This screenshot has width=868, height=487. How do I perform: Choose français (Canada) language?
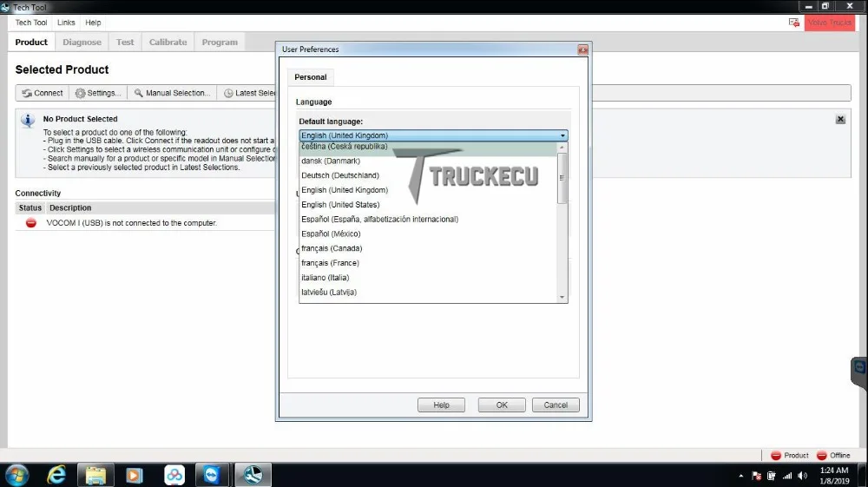click(x=428, y=248)
